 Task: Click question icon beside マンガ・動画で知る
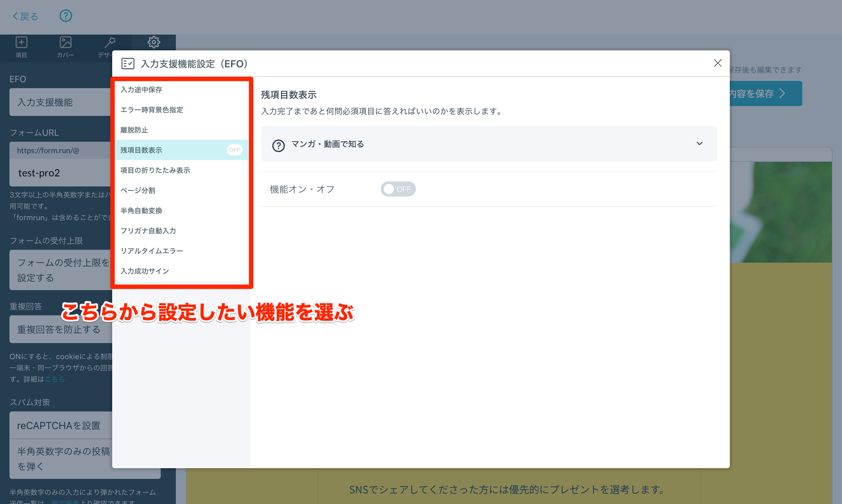[x=278, y=145]
